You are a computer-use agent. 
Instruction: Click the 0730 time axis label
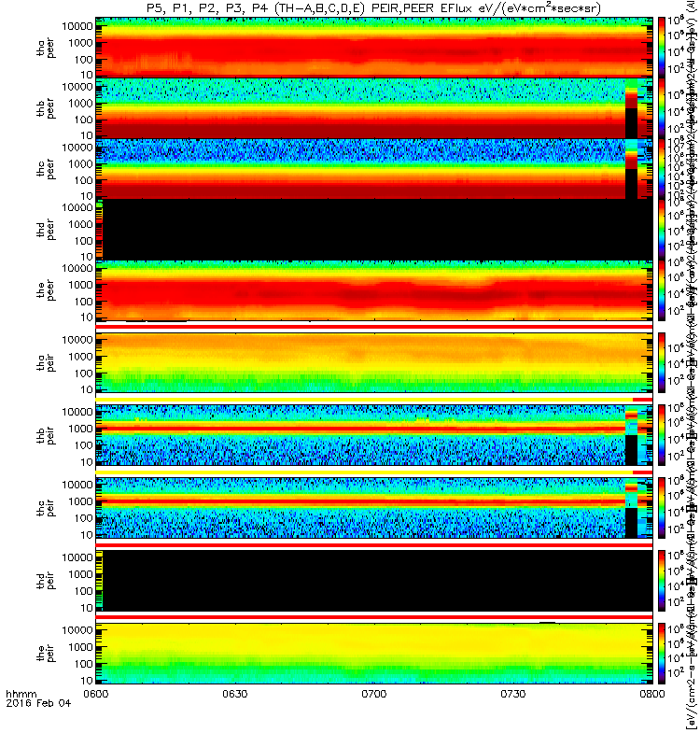(512, 694)
